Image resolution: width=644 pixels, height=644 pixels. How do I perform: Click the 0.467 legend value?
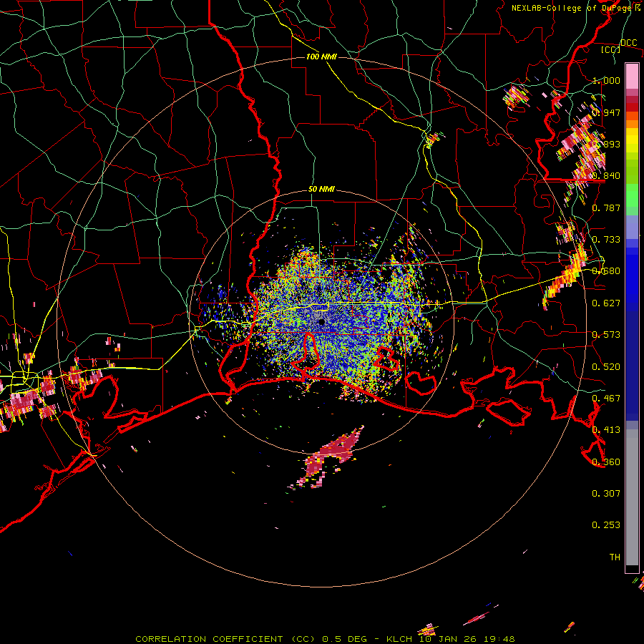[x=606, y=398]
